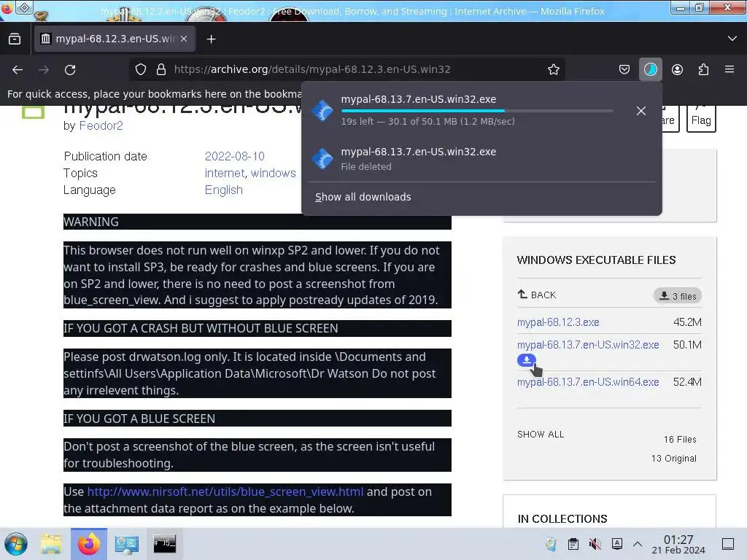The width and height of the screenshot is (747, 560).
Task: List all tabs dropdown arrow
Action: (x=732, y=39)
